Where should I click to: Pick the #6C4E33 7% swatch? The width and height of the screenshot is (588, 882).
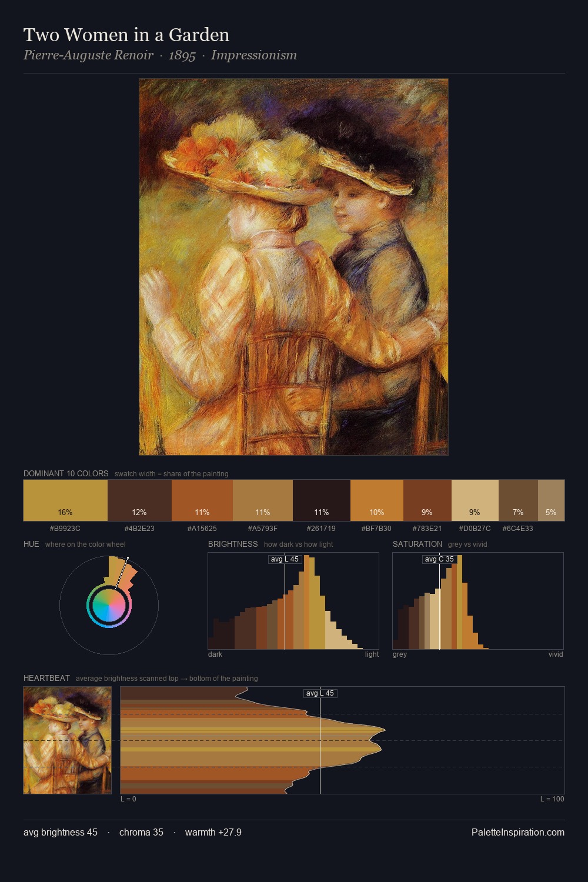tap(518, 500)
